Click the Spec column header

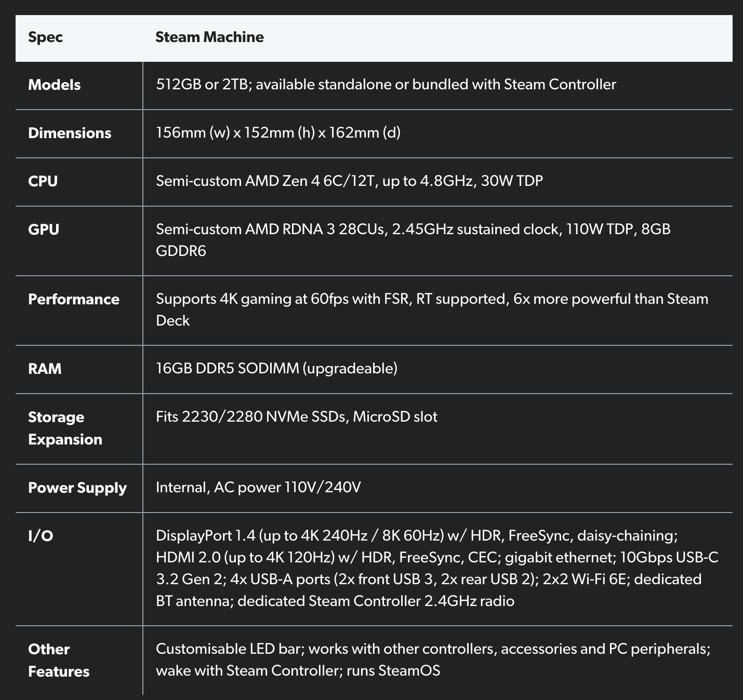point(45,37)
